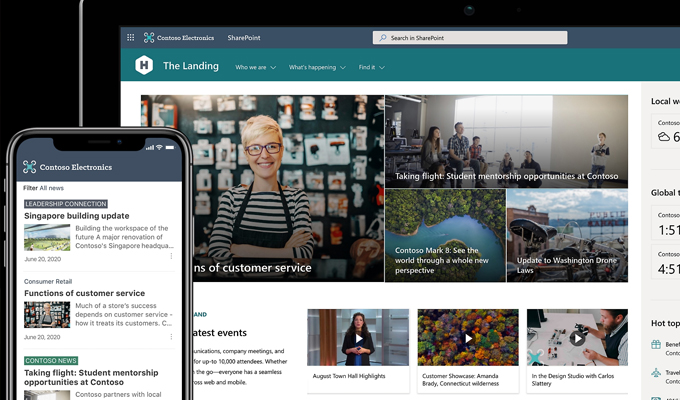Open Contoso Mark 8 aerial lake tile
This screenshot has height=400, width=680.
(444, 235)
